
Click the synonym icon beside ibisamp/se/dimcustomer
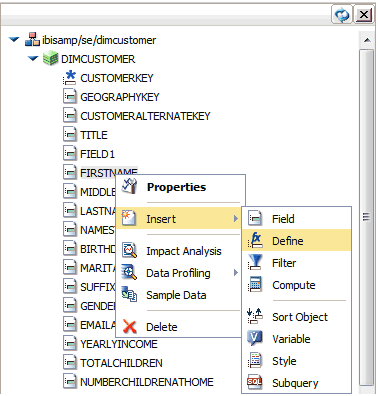coord(32,39)
